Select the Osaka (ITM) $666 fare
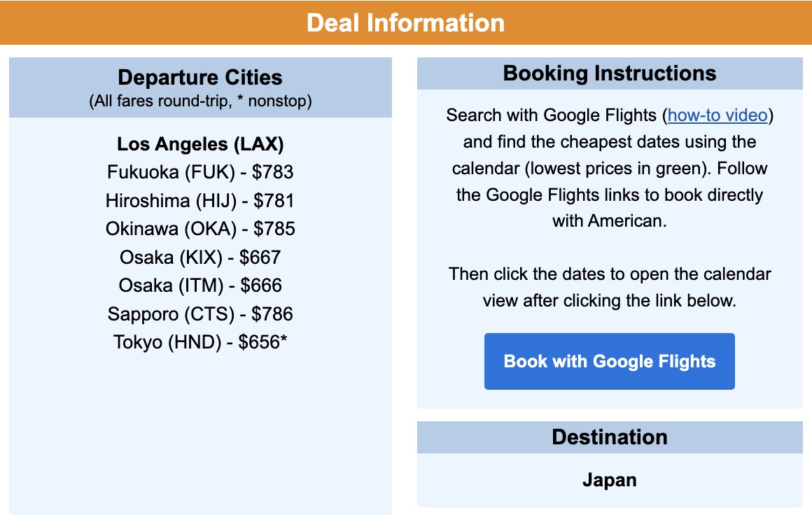 click(x=200, y=285)
